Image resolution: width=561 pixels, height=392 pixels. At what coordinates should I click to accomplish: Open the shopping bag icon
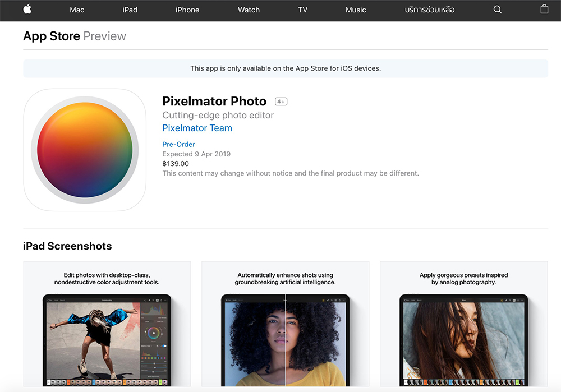pyautogui.click(x=544, y=10)
